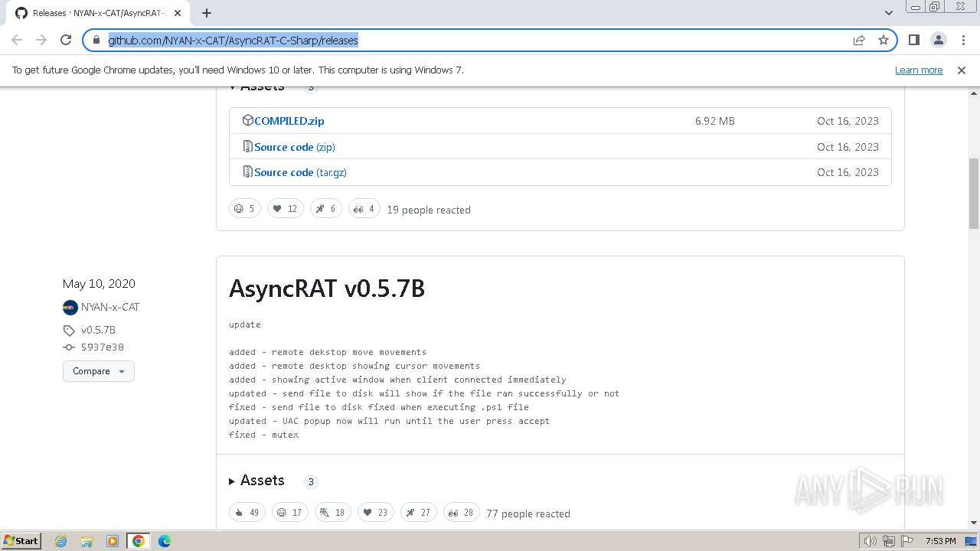Toggle rocket reaction with count 6

coord(326,208)
